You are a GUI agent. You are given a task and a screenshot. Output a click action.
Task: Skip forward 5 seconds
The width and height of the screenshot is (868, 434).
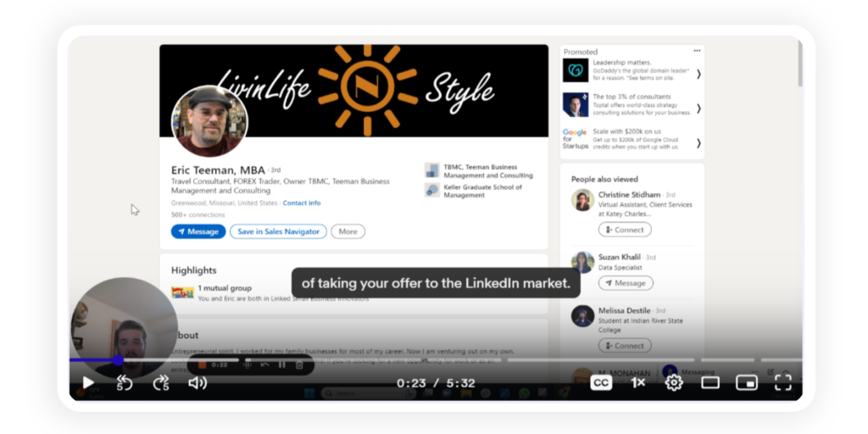161,382
